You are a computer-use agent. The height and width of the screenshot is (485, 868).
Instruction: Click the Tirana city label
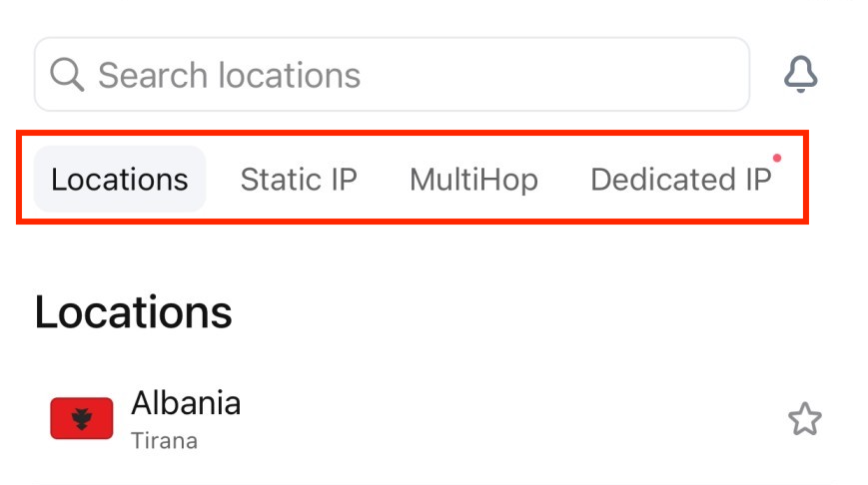(x=164, y=441)
